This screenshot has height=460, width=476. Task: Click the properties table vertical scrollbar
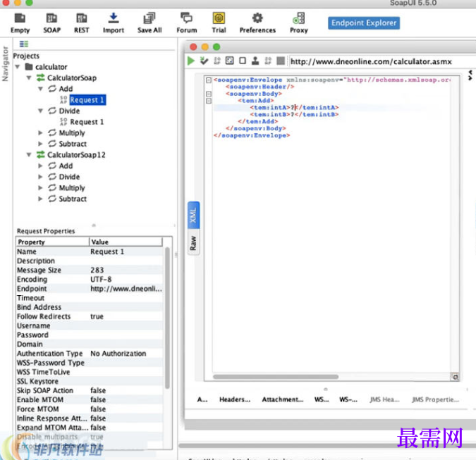tap(167, 318)
